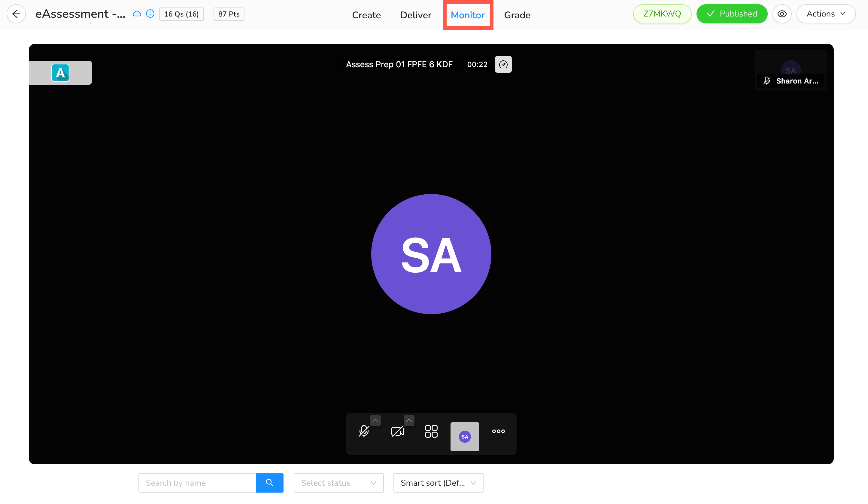Expand camera options chevron

pos(409,420)
